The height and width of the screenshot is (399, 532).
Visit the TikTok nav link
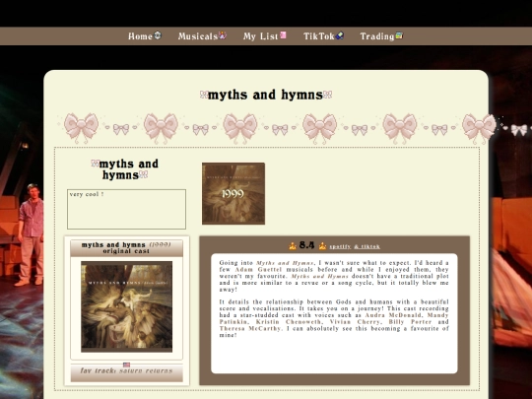(319, 36)
